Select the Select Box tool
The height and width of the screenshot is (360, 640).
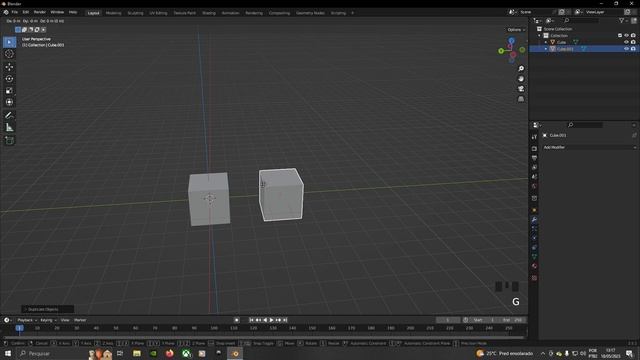9,42
